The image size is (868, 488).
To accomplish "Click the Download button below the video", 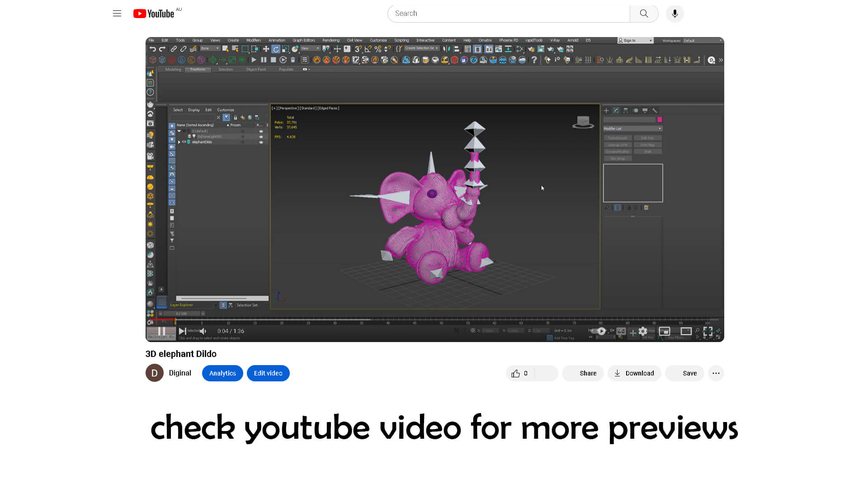I will point(634,373).
